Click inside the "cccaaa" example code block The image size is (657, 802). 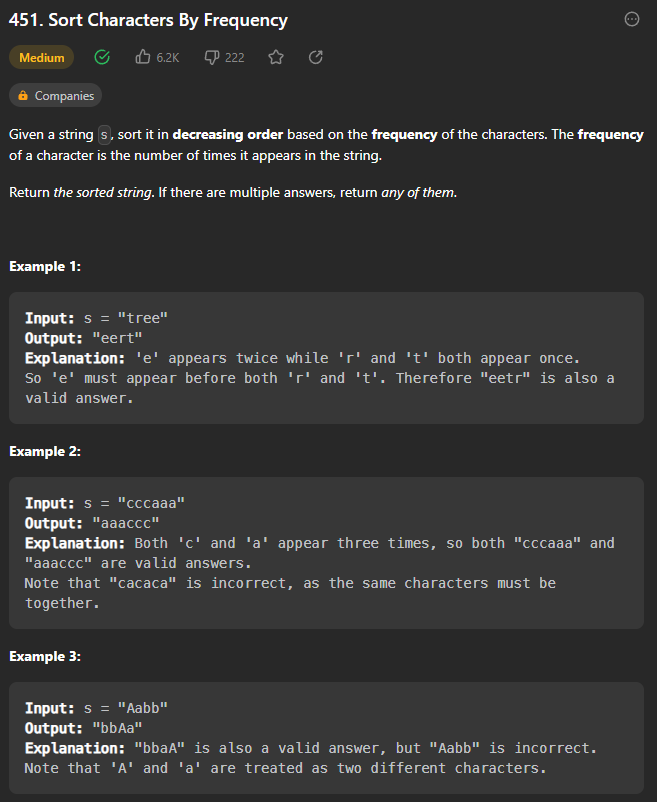326,553
